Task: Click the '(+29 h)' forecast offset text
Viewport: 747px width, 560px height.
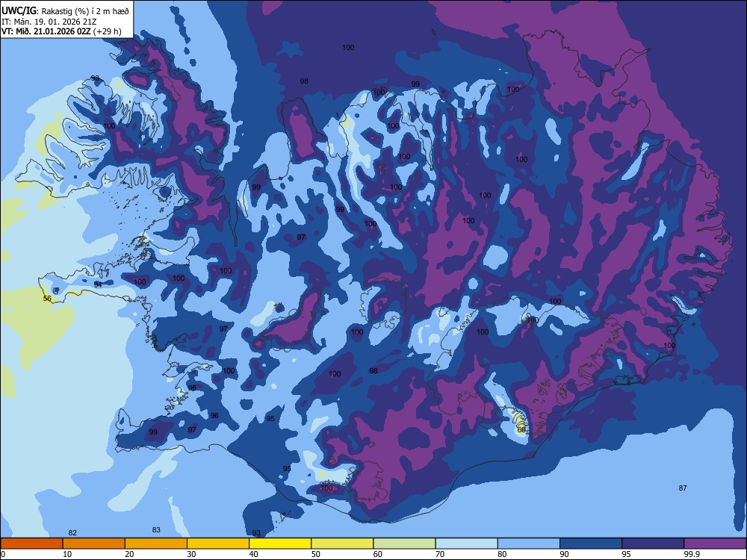Action: click(107, 31)
